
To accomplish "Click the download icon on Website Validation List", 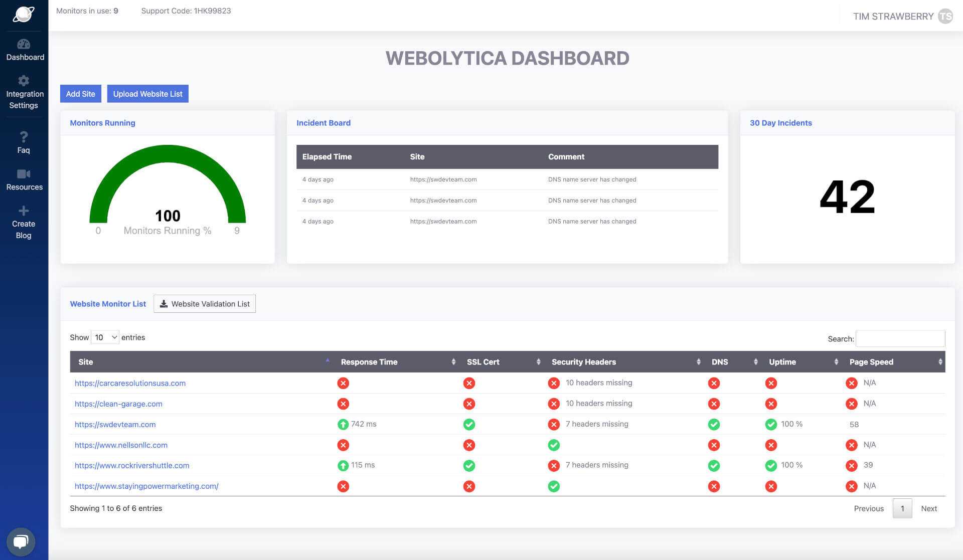I will [x=164, y=303].
